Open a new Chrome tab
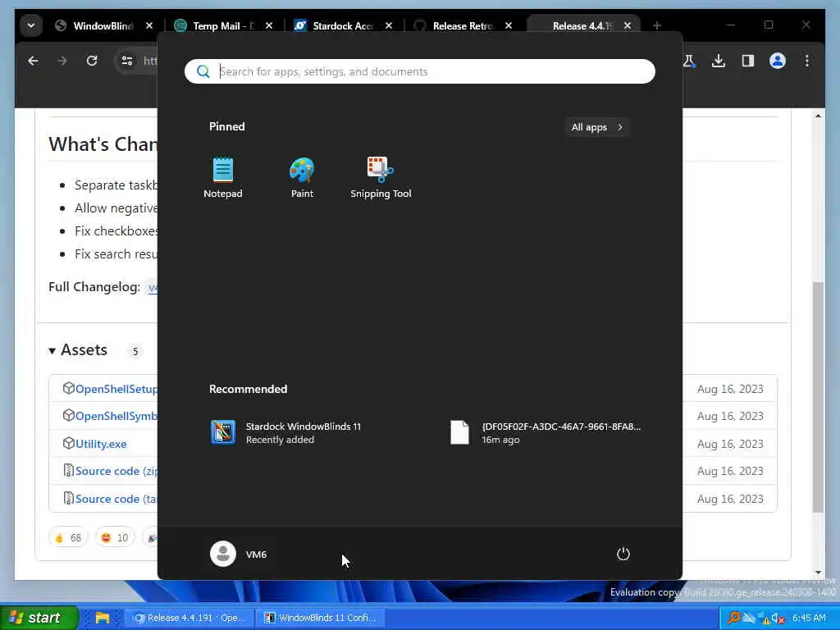Image resolution: width=840 pixels, height=630 pixels. point(657,25)
